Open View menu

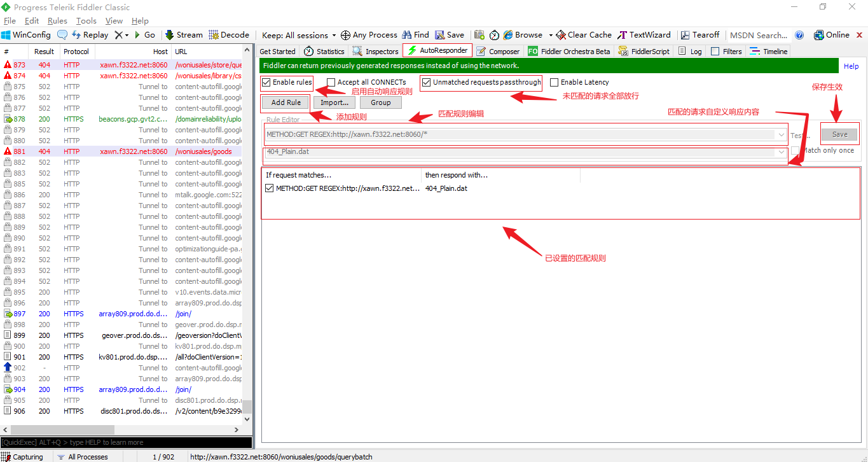(x=114, y=21)
